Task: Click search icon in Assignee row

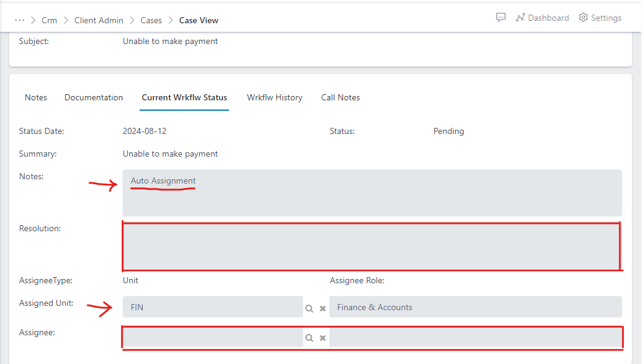Action: (310, 338)
